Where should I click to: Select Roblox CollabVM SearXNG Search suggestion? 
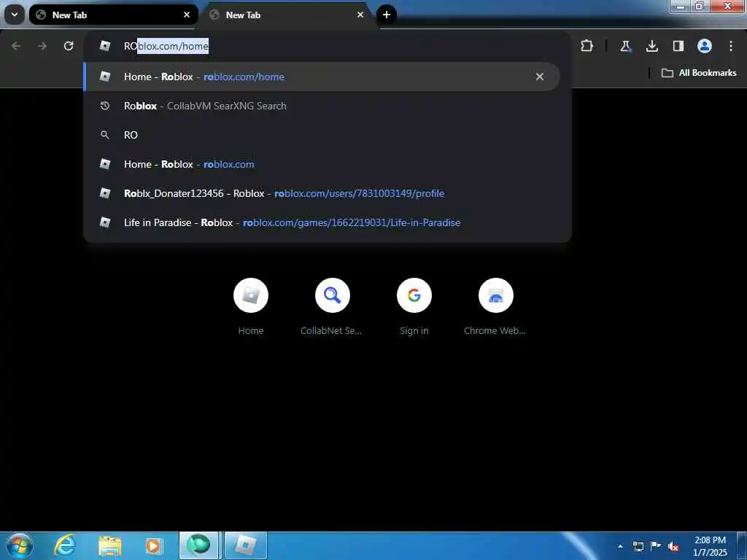(321, 106)
